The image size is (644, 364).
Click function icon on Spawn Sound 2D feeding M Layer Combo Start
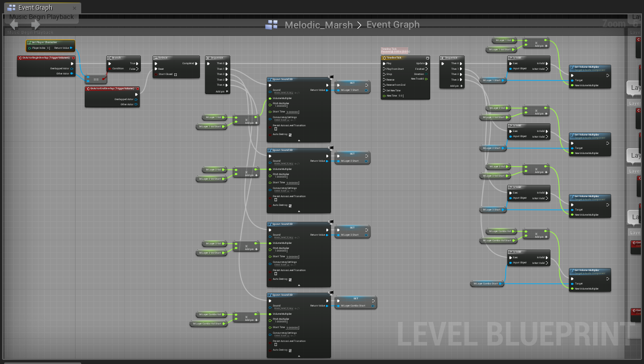pos(270,295)
